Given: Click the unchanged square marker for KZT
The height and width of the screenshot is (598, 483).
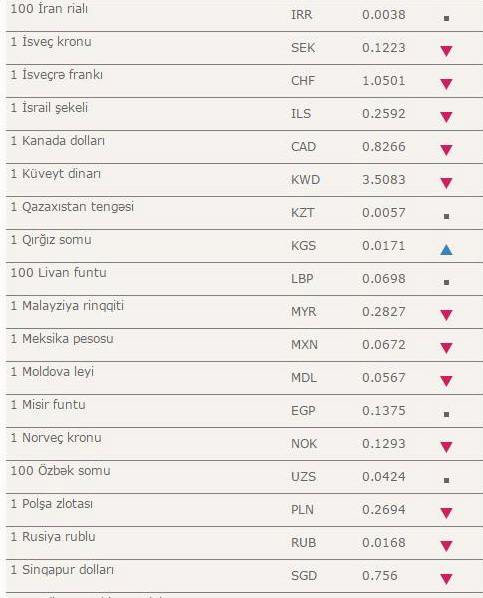Looking at the screenshot, I should (x=446, y=216).
